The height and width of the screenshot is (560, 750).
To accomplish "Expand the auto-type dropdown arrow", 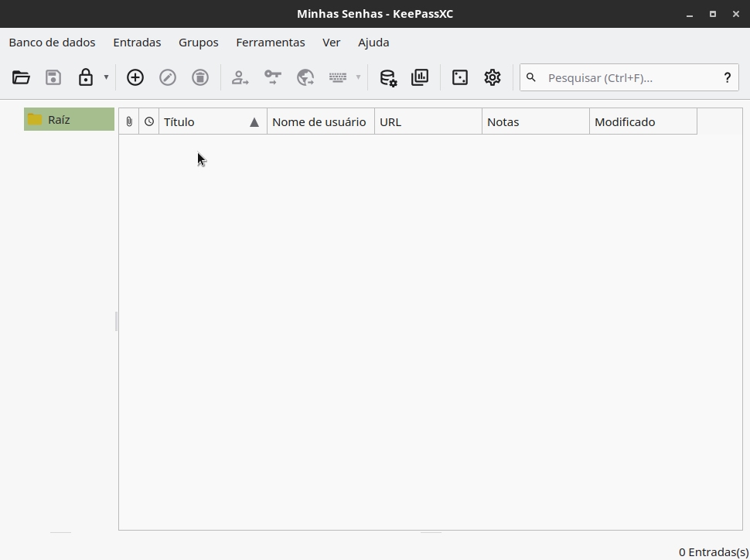I will pos(358,77).
